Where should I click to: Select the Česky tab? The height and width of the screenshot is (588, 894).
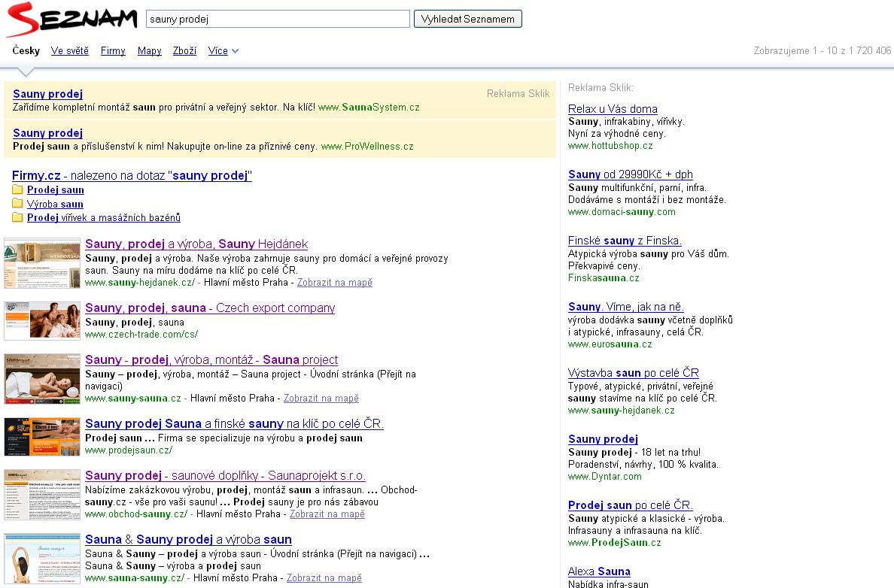pos(26,50)
